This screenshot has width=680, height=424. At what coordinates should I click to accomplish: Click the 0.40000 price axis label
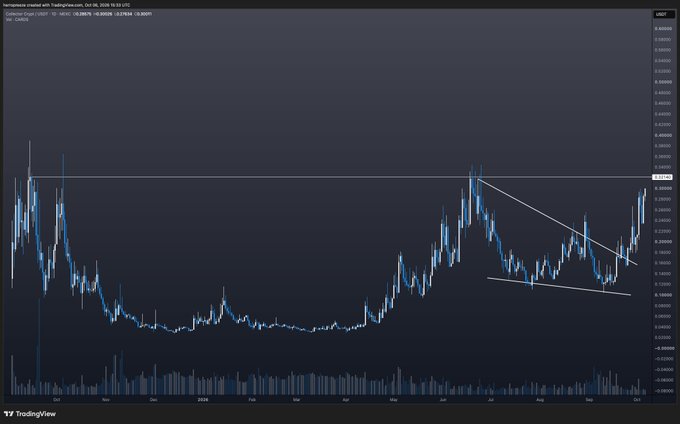pos(663,135)
